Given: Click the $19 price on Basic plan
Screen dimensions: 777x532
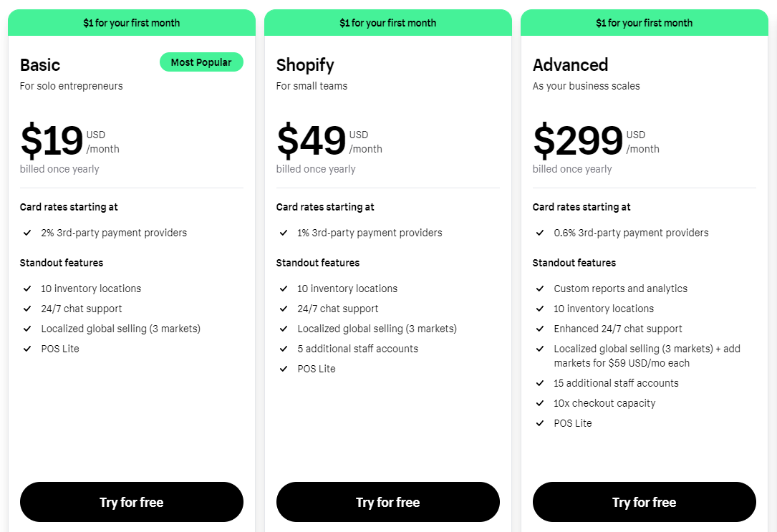Looking at the screenshot, I should [52, 140].
